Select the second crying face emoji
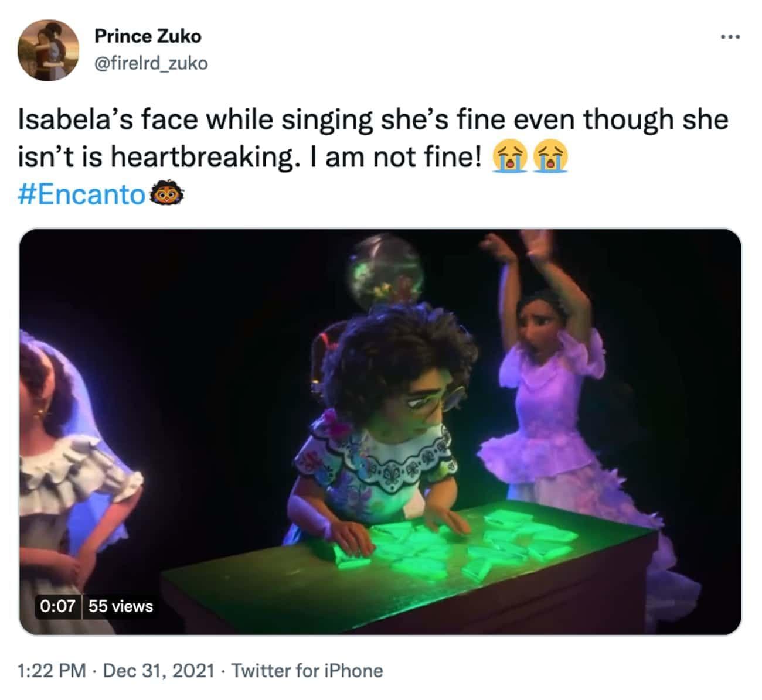Screen dimensions: 762x700 550,155
